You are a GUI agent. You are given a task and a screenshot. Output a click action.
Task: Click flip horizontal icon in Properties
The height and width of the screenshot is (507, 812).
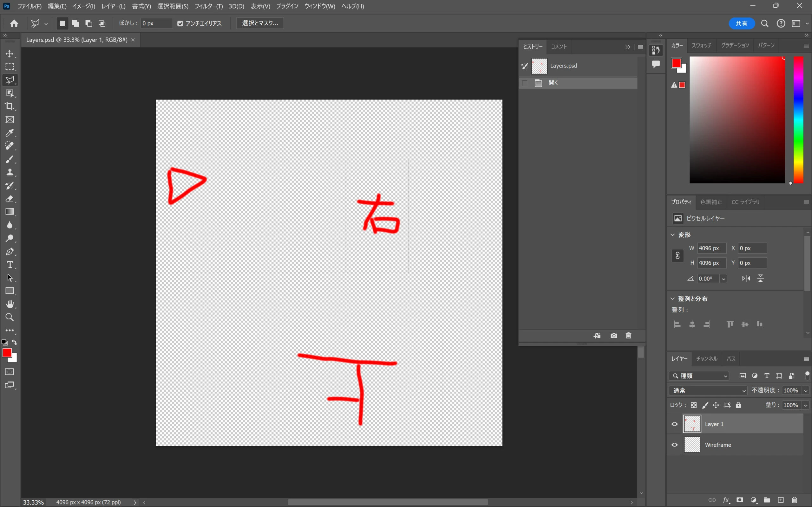746,278
